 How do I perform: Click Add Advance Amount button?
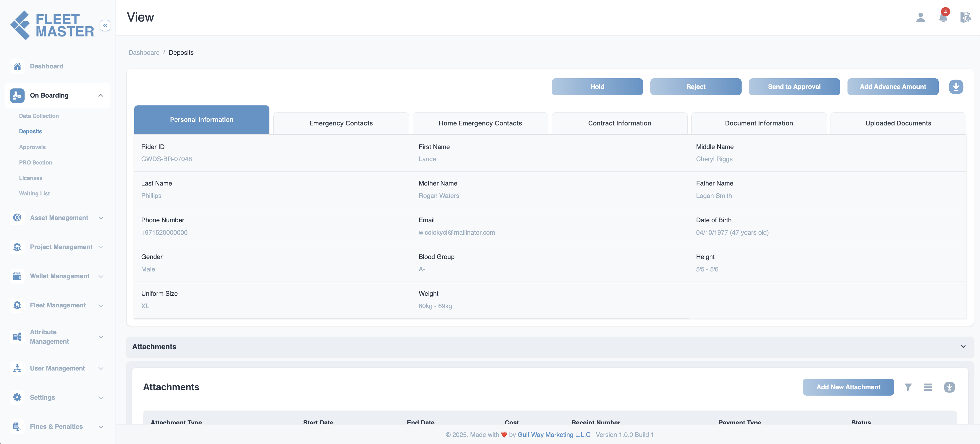coord(893,87)
